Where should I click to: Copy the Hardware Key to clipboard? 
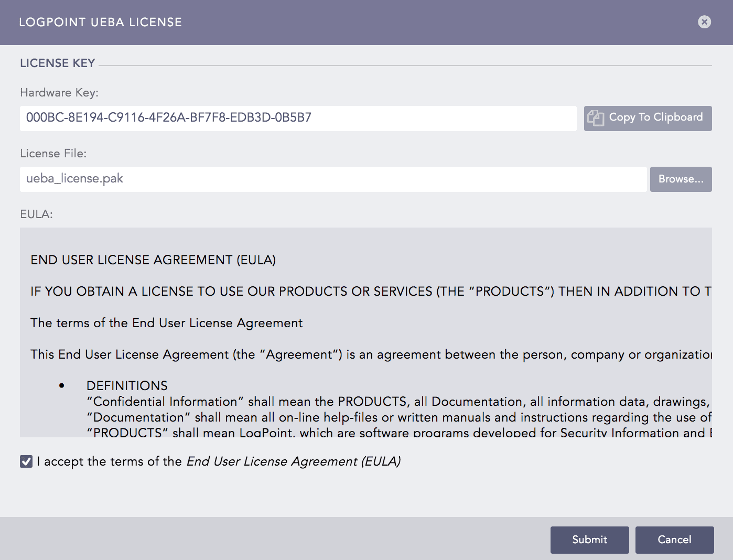[648, 118]
